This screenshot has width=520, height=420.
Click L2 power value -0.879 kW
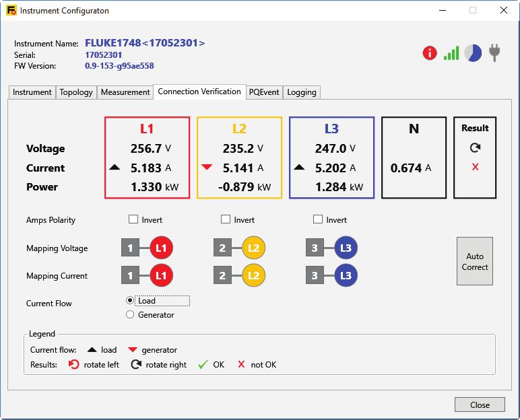(x=245, y=186)
